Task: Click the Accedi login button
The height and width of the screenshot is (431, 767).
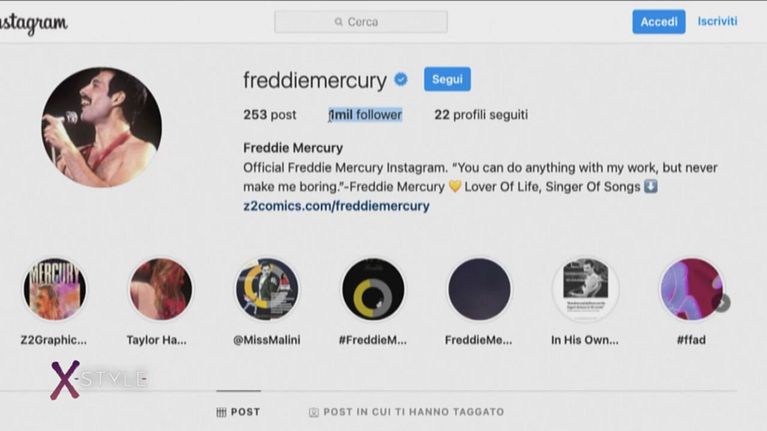Action: [658, 22]
